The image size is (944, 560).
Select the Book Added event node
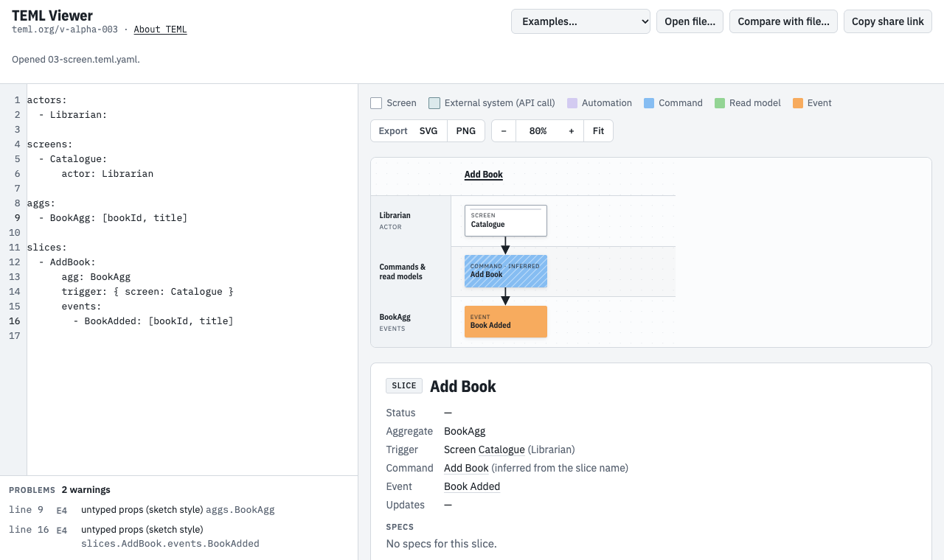[x=506, y=321]
